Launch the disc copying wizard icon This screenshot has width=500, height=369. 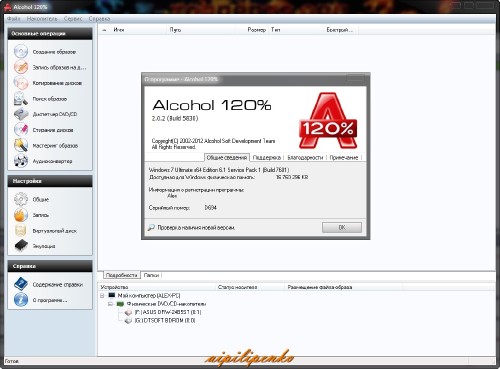[21, 83]
